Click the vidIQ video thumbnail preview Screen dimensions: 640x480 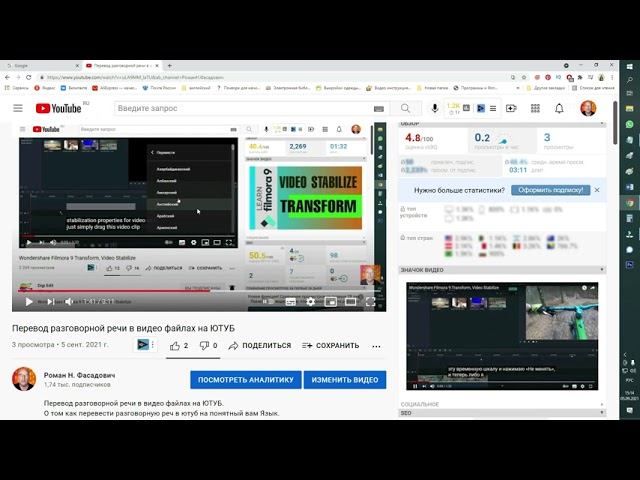(x=502, y=336)
